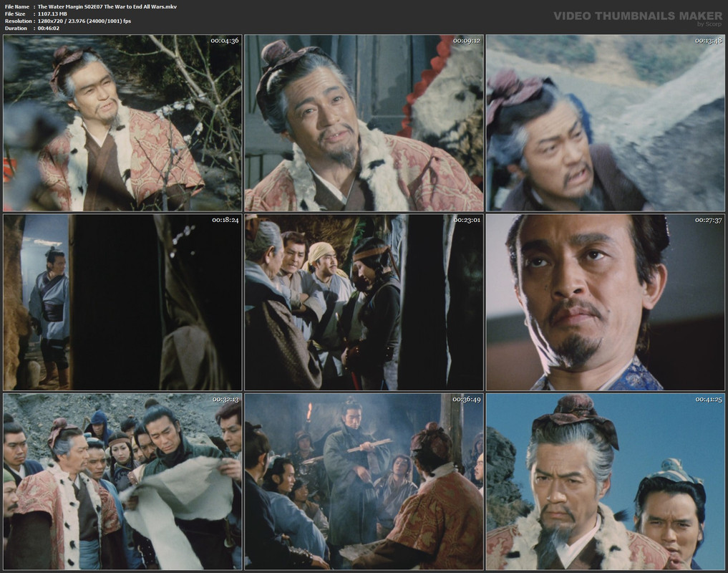This screenshot has height=573, width=728.
Task: Select the duration value 00:46:02
Action: (48, 29)
